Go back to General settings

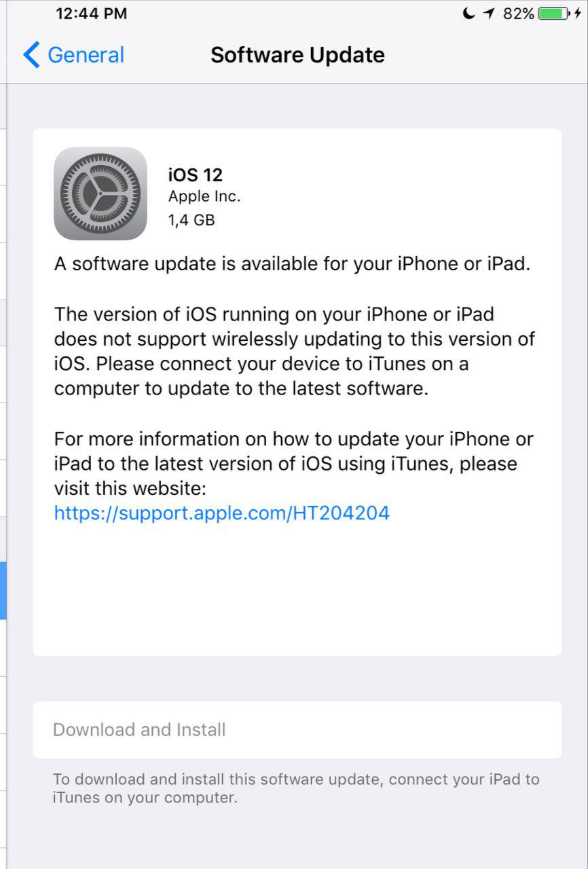(x=73, y=55)
